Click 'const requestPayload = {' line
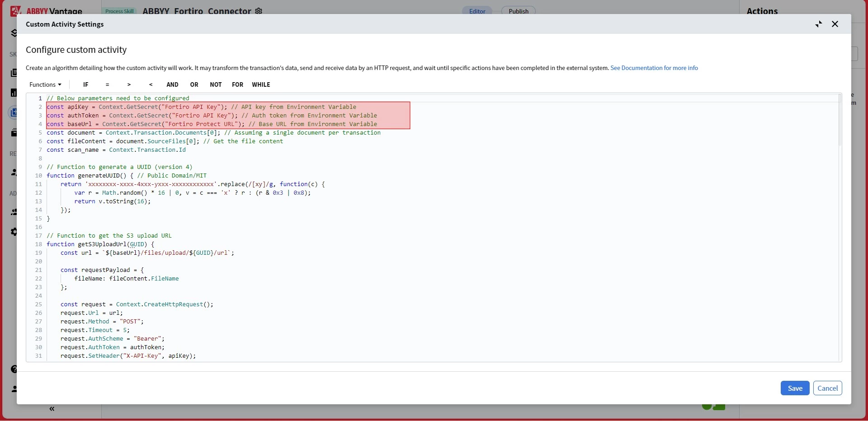Viewport: 868px width, 421px height. coord(102,270)
